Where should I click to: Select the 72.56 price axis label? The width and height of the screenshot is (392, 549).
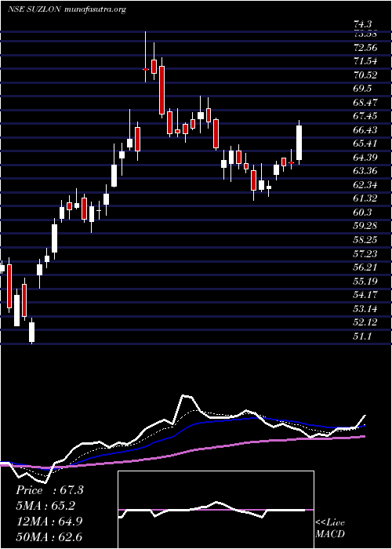coord(366,47)
